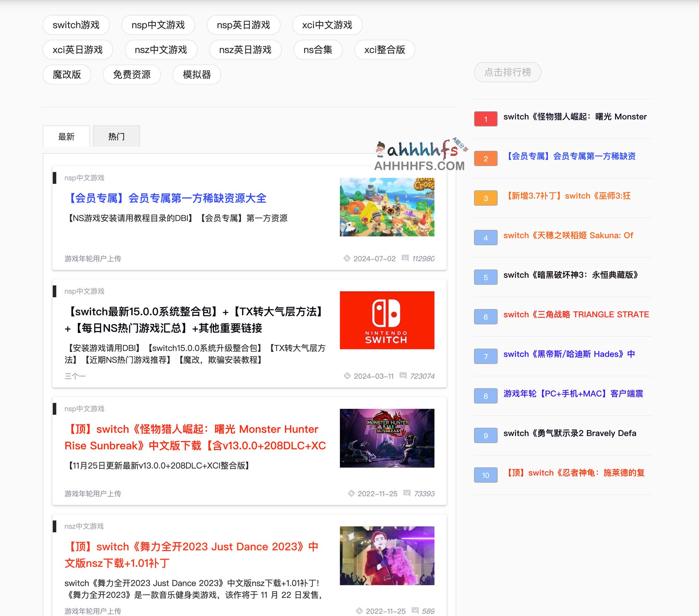Click the Monster Hunter Rise Sunbreak thumbnail

click(x=387, y=438)
